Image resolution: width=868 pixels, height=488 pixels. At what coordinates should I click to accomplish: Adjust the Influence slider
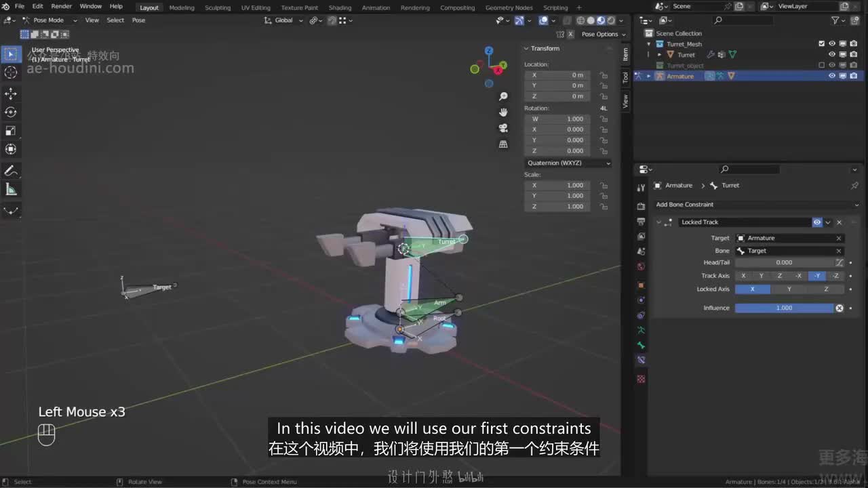point(784,308)
